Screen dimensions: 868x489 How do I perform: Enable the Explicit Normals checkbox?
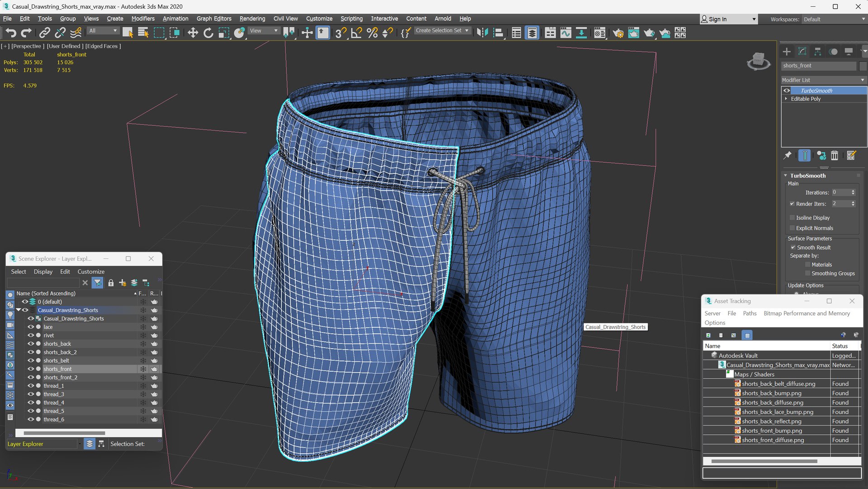tap(792, 228)
